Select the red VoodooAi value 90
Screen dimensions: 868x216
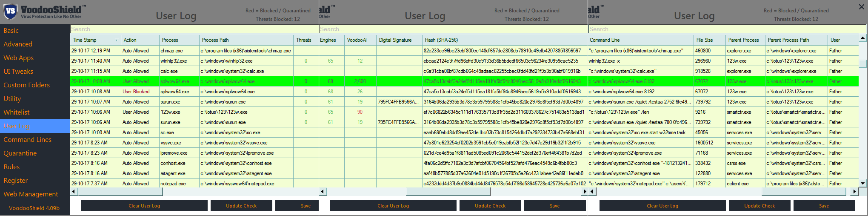360,112
